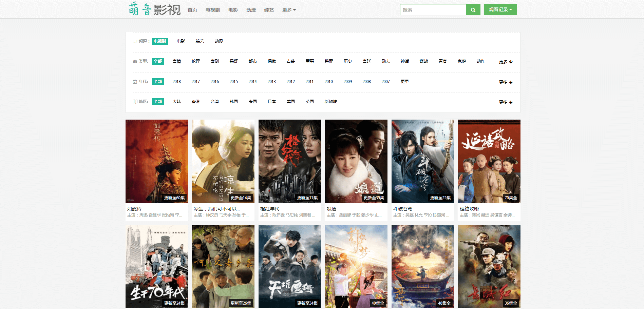Screen dimensions: 644x309
Task: Open the 凉生 drama poster thumbnail
Action: 223,161
